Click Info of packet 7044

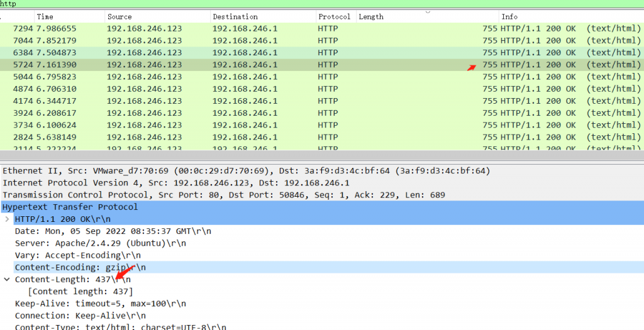[x=570, y=41]
